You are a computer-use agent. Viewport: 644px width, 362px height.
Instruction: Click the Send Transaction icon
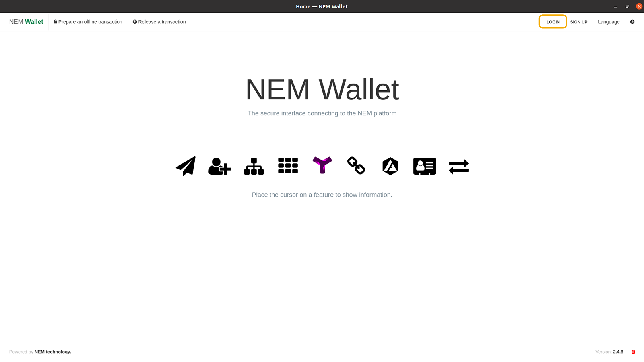point(185,166)
